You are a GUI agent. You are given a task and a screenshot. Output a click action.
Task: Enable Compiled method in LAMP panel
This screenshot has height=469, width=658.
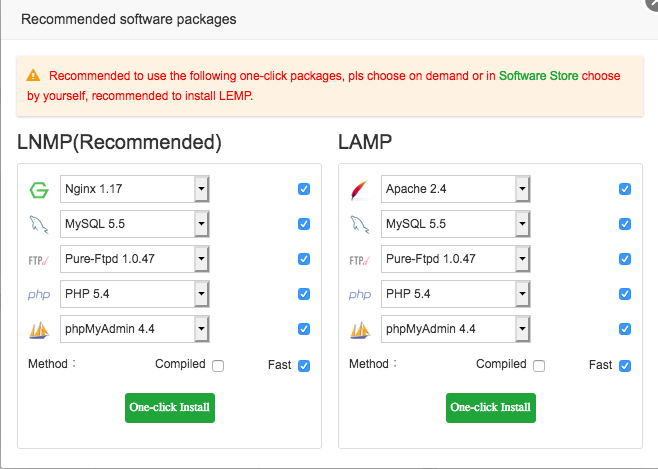[x=539, y=366]
